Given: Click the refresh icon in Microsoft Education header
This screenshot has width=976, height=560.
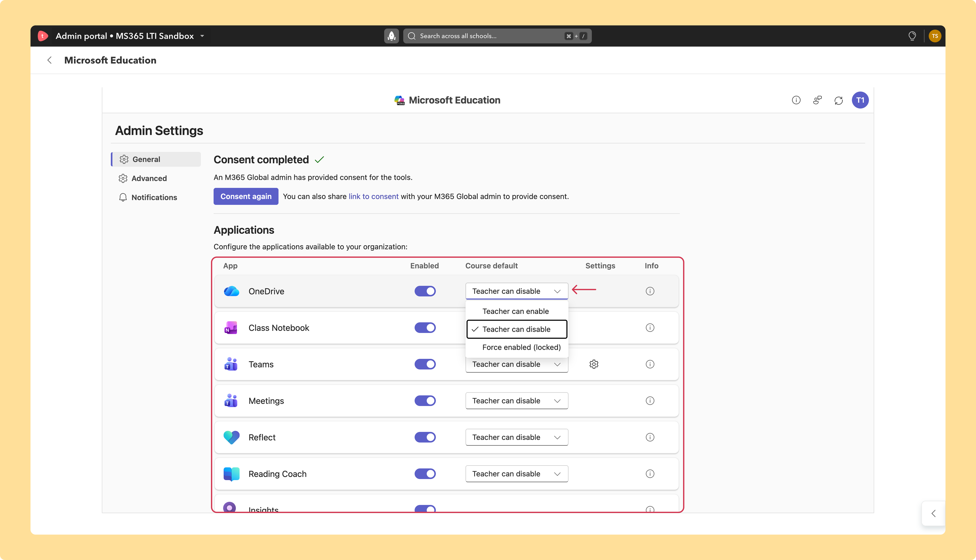Looking at the screenshot, I should click(839, 100).
